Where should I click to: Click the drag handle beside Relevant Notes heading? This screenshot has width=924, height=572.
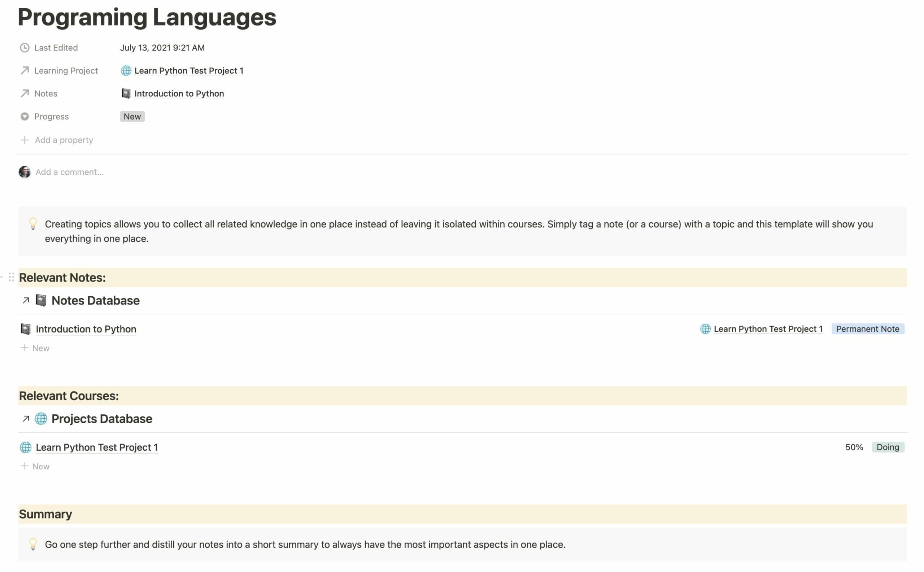click(x=12, y=277)
